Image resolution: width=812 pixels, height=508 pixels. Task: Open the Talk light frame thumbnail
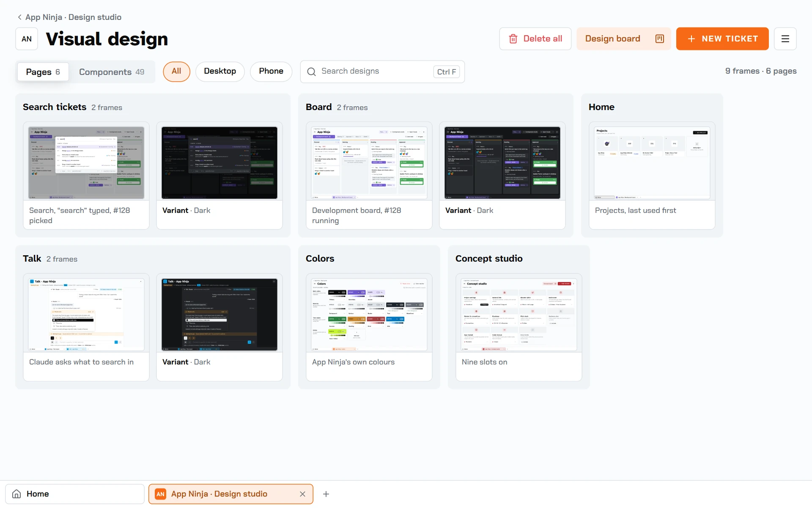86,314
